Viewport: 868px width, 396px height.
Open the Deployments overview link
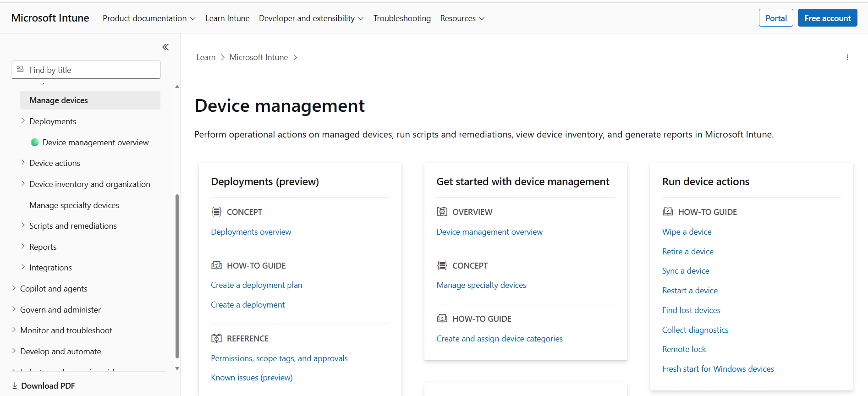pyautogui.click(x=251, y=231)
